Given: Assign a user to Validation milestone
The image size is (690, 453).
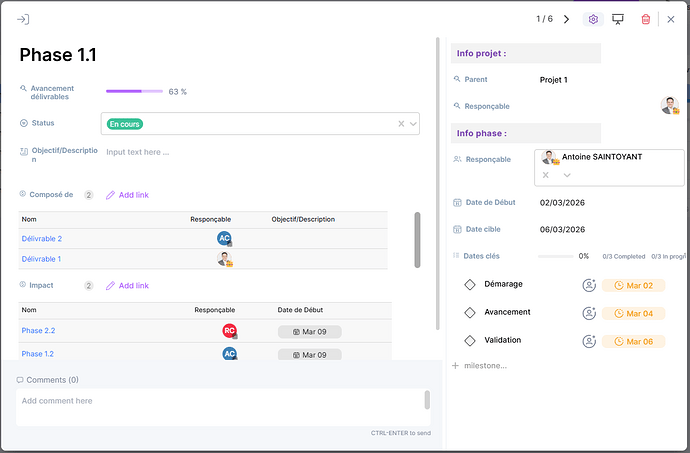Looking at the screenshot, I should coord(589,341).
